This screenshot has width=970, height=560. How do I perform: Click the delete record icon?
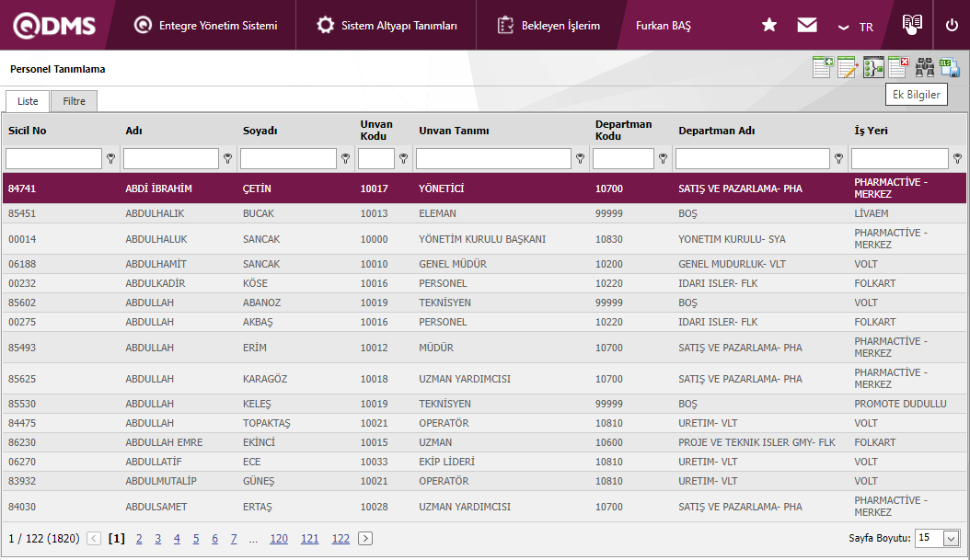(x=898, y=67)
